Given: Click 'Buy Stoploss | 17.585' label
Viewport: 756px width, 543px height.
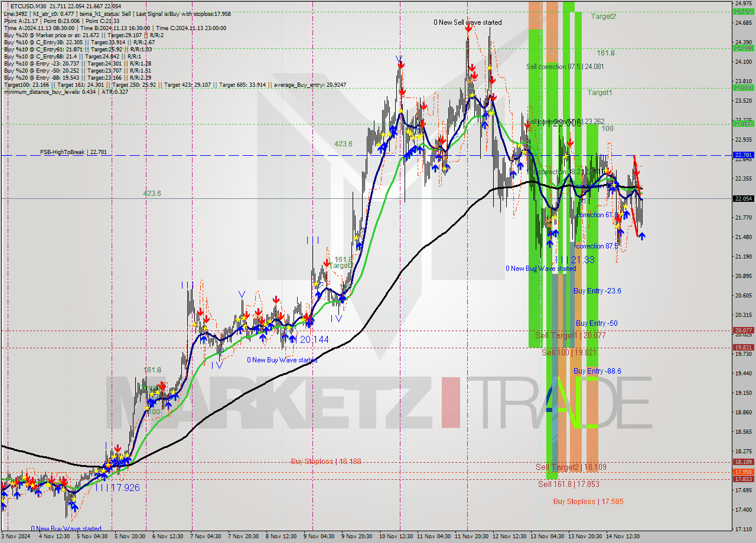Looking at the screenshot, I should tap(588, 502).
